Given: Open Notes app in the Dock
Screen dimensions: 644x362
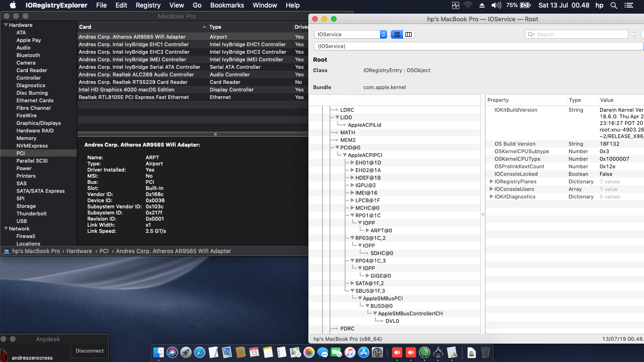Looking at the screenshot, I should click(x=268, y=352).
